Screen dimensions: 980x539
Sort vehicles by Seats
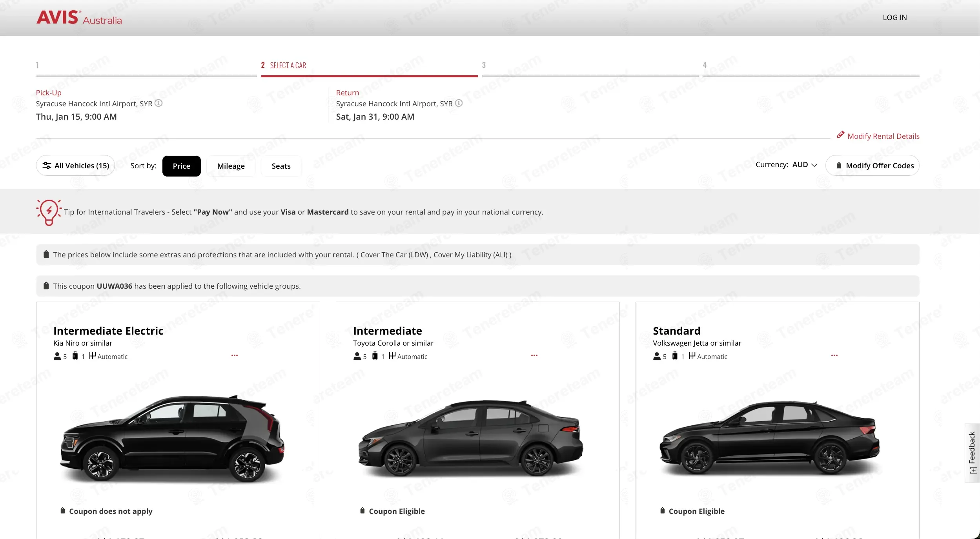point(281,166)
